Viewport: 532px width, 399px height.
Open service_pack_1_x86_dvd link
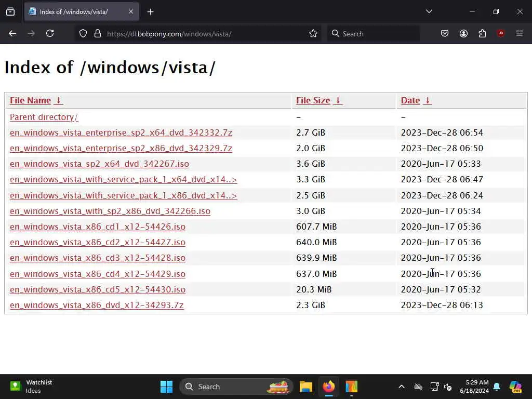(x=124, y=195)
